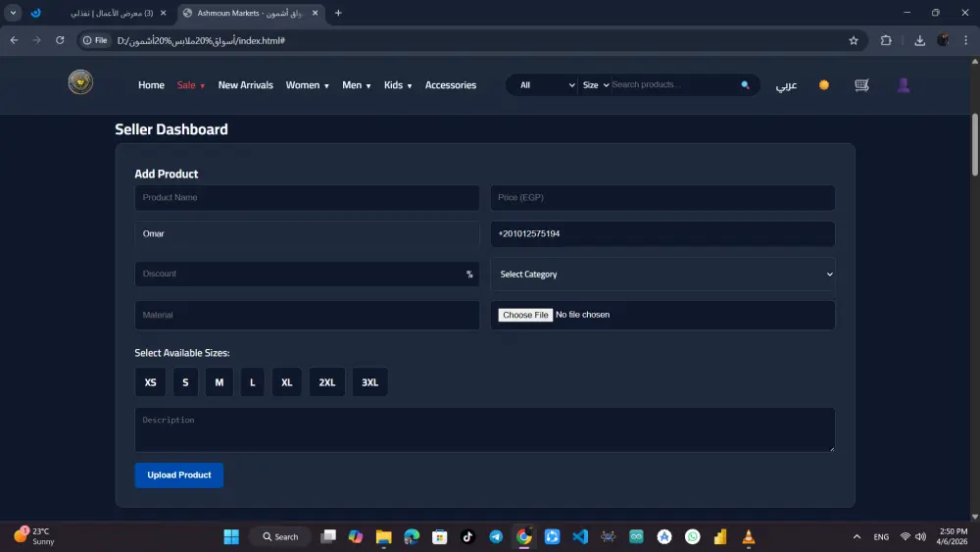Toggle size XL availability

pos(287,382)
